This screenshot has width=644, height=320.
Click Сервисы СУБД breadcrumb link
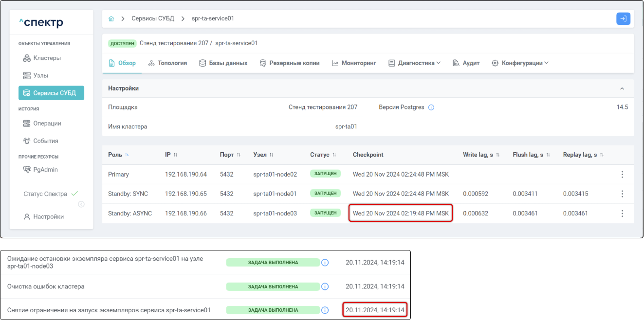pos(152,18)
